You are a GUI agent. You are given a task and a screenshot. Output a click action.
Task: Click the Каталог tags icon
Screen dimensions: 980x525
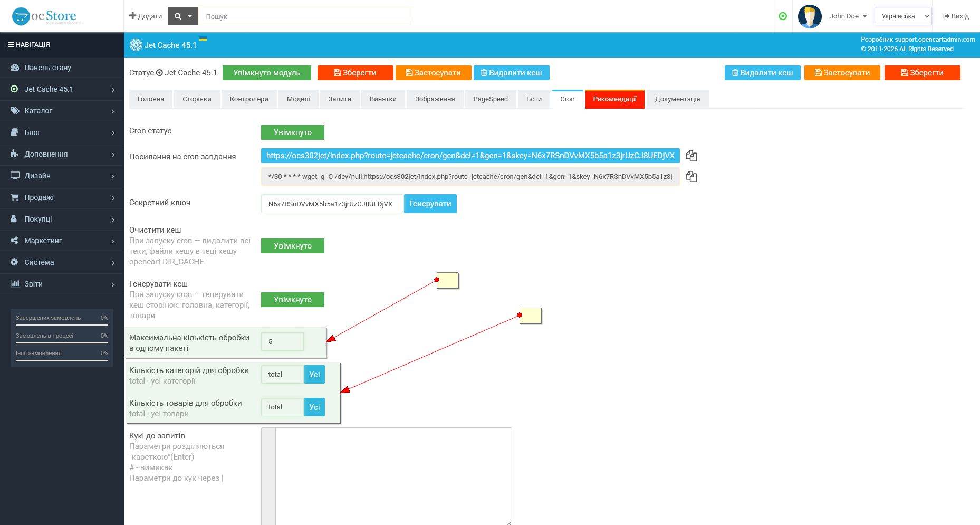(x=15, y=111)
